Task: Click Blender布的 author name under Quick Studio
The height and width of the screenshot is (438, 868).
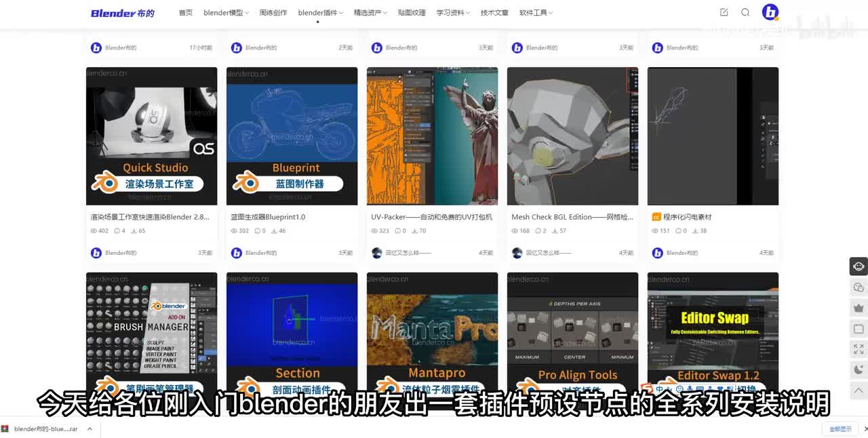Action: pos(121,253)
